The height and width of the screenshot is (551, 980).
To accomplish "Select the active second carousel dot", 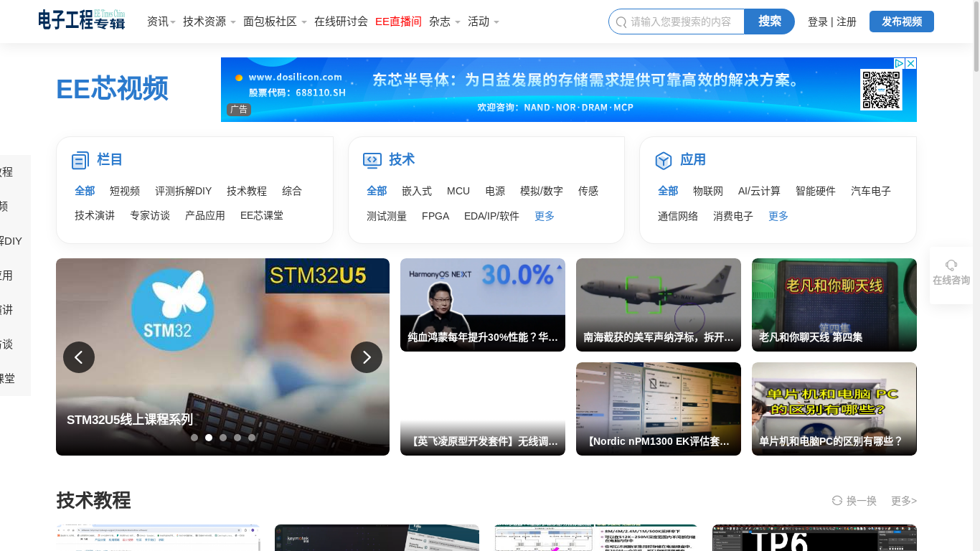I will (209, 438).
